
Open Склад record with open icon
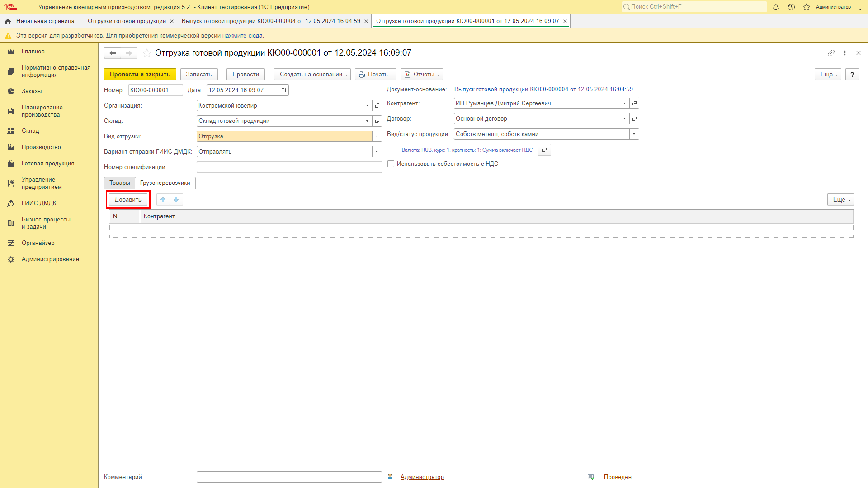[x=377, y=121]
